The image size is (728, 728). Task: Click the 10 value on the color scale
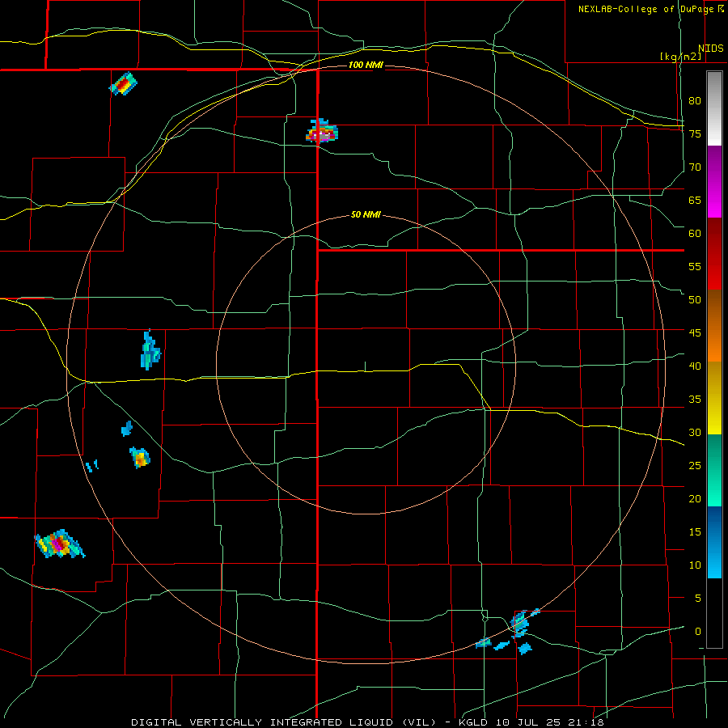click(695, 565)
